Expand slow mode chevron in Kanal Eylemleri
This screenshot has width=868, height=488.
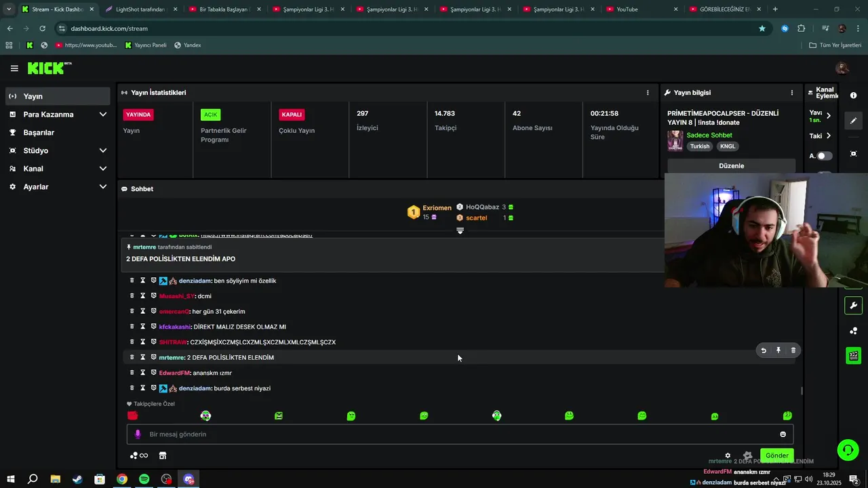(828, 116)
